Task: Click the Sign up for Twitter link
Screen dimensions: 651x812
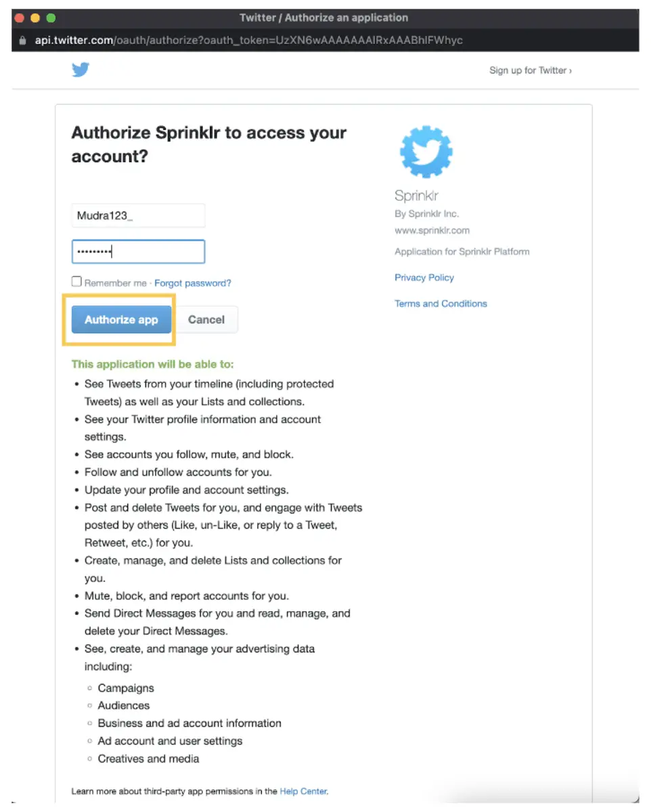Action: (x=528, y=70)
